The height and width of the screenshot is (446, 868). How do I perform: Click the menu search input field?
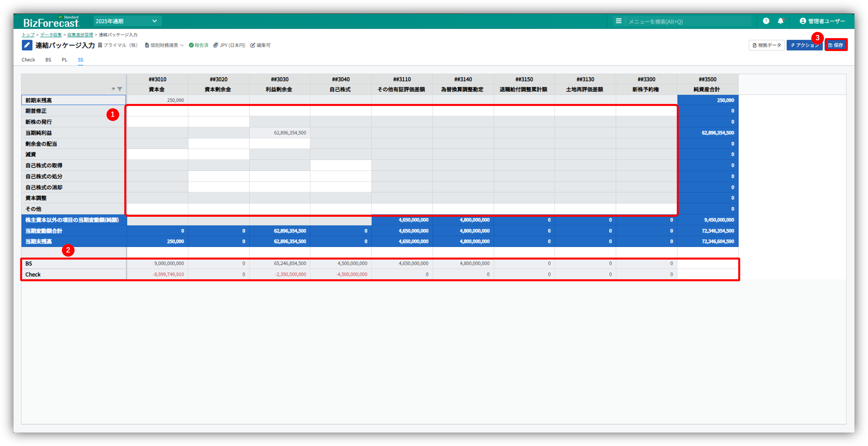(x=687, y=21)
